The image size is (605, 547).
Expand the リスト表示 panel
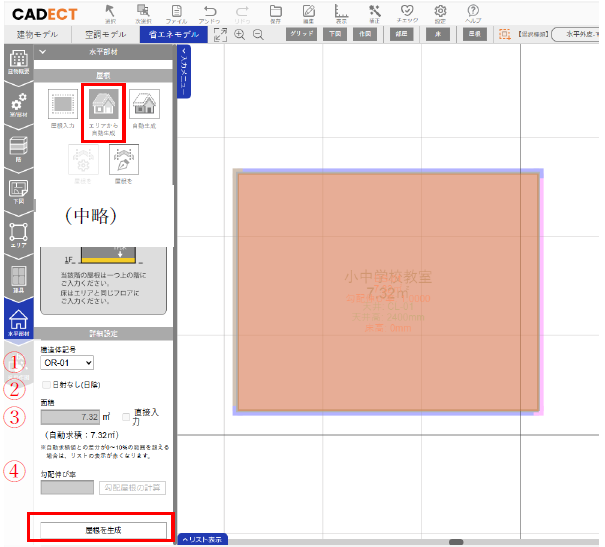click(202, 540)
